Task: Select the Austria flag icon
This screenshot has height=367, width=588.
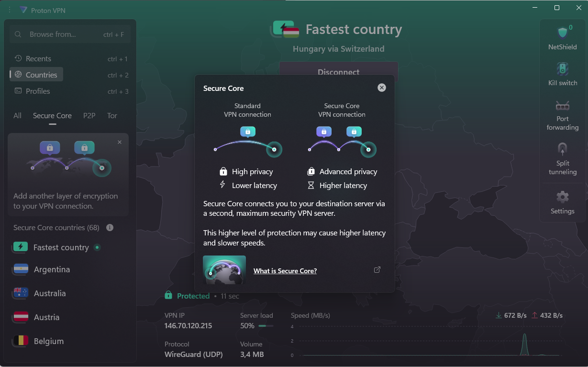Action: [x=21, y=317]
